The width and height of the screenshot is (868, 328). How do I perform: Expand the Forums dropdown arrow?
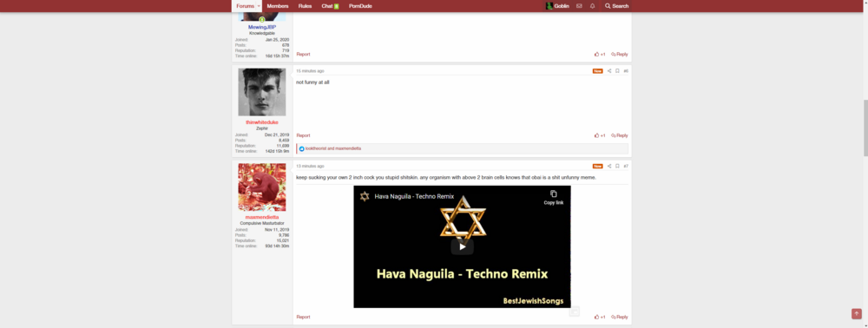[x=259, y=6]
